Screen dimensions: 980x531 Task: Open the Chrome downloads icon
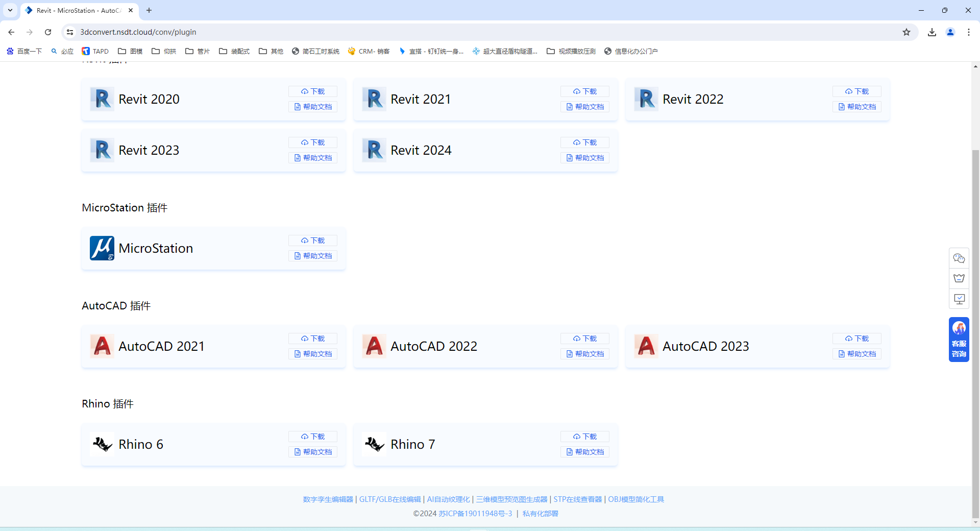click(932, 32)
